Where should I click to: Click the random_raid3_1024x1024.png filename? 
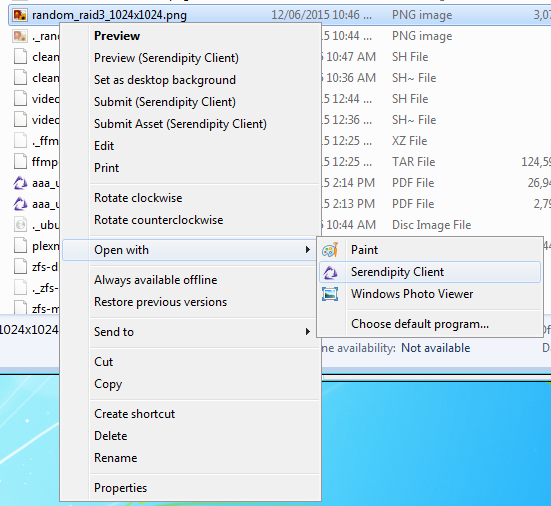[109, 15]
